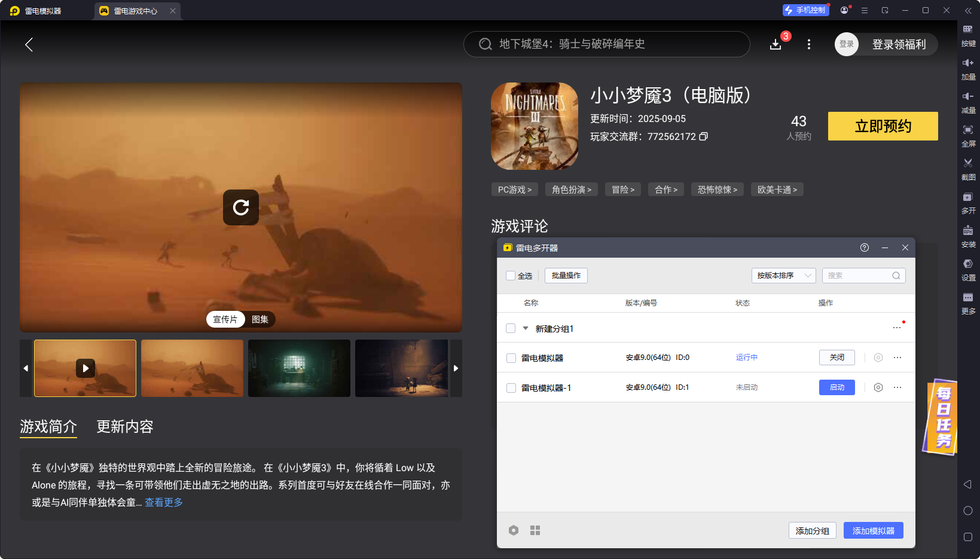Open the 按版本排序 sort dropdown
Screen dimensions: 980x559
[x=783, y=276]
